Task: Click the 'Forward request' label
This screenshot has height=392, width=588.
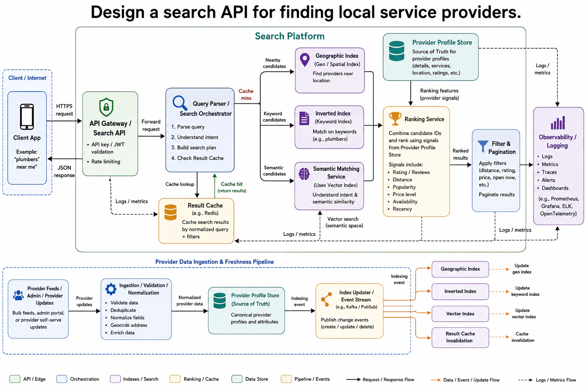Action: click(151, 125)
